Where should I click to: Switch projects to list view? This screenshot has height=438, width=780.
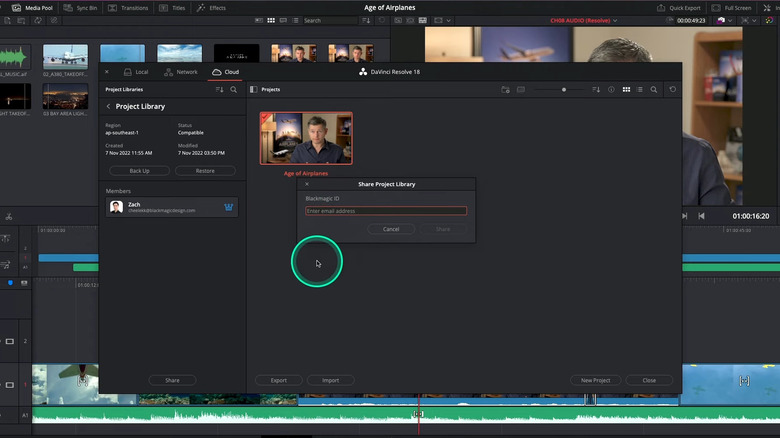[640, 89]
